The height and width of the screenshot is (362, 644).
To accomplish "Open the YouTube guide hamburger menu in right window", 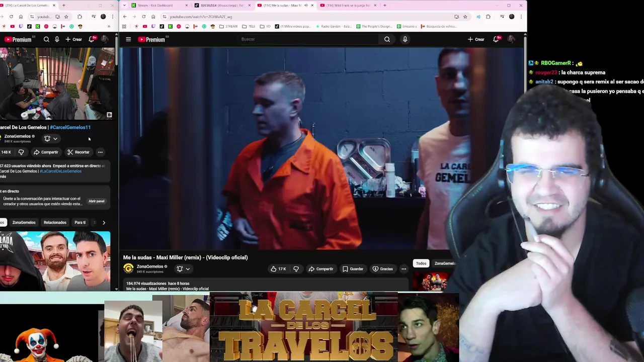I will pos(128,39).
